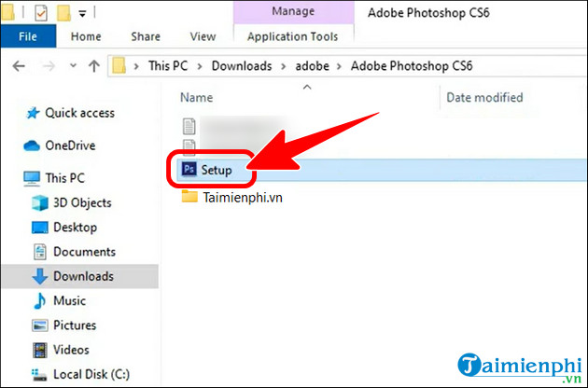Click the Properties quick access icon

tap(41, 13)
